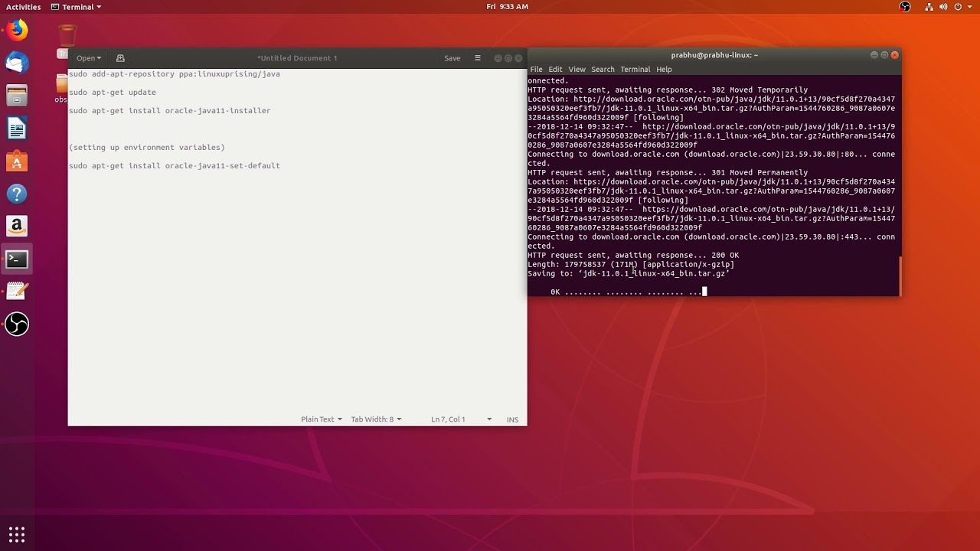Viewport: 980px width, 551px height.
Task: Click the '301 Moved Permanently' line in Terminal
Action: point(668,172)
